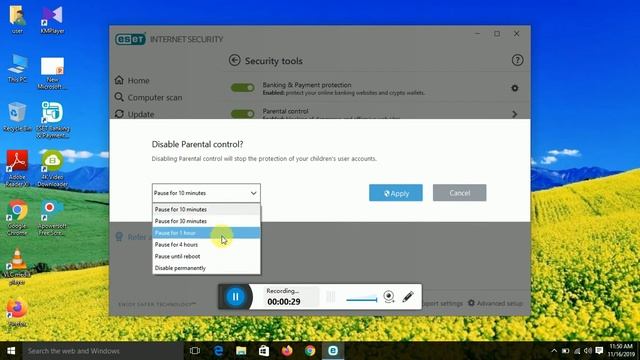The width and height of the screenshot is (640, 360).
Task: Click the taskbar clock and date
Action: (x=621, y=351)
